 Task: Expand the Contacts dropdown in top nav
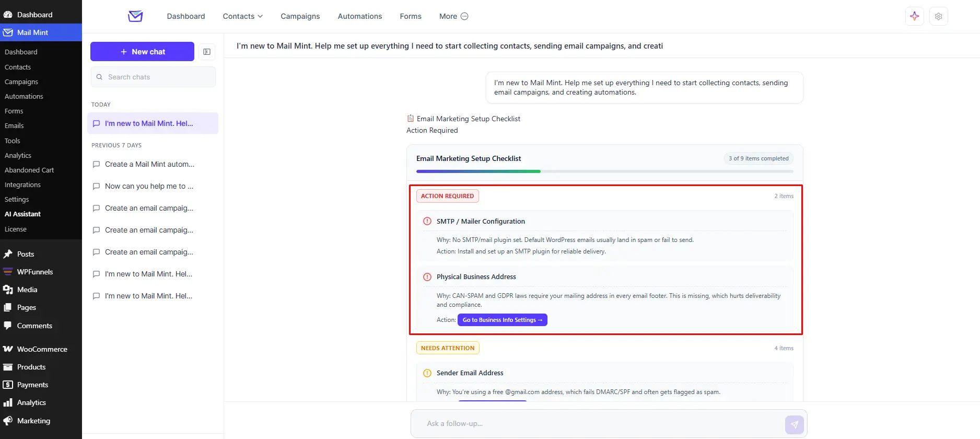click(x=243, y=16)
